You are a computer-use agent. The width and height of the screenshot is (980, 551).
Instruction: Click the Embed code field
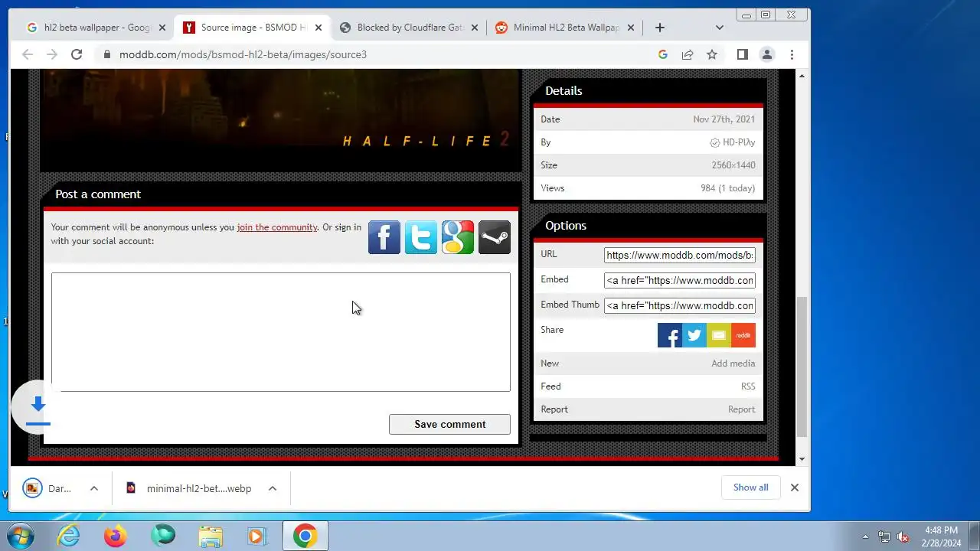680,280
